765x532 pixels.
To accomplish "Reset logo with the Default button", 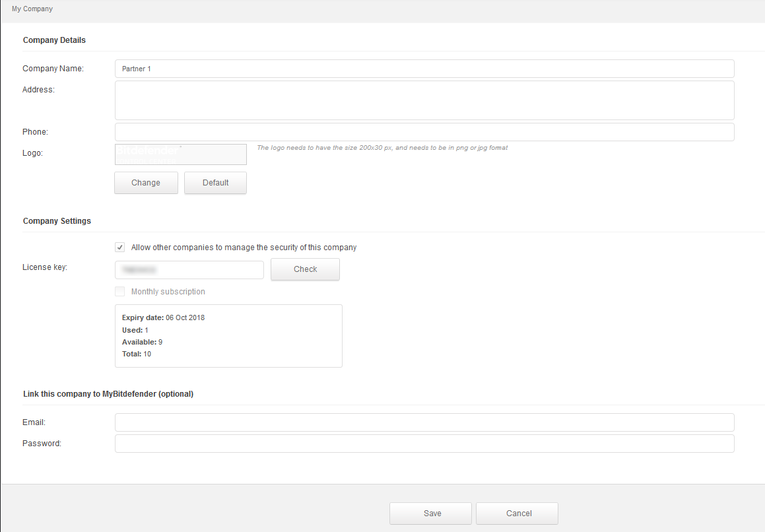I will coord(215,183).
